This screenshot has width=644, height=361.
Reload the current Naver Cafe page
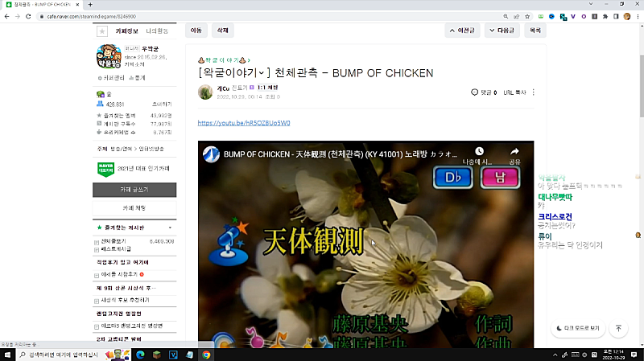tap(28, 16)
